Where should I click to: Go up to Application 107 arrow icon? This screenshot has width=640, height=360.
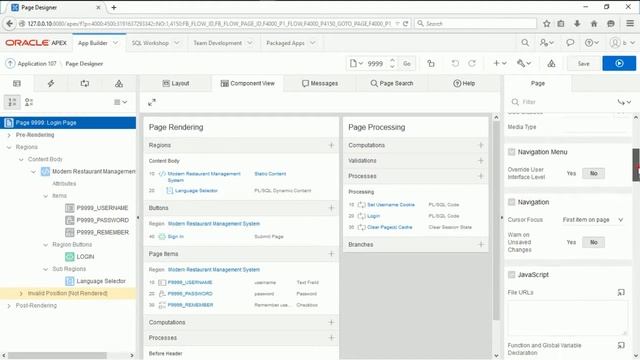click(x=10, y=63)
